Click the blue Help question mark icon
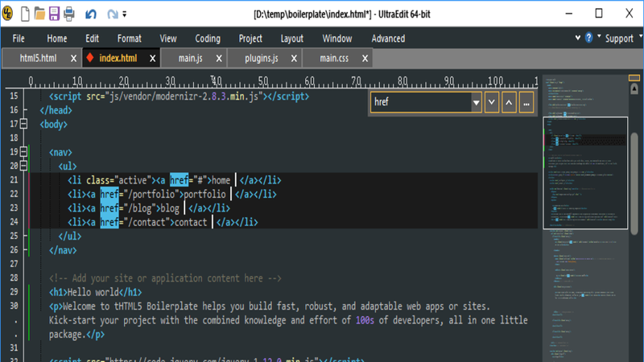This screenshot has width=644, height=362. pos(588,38)
